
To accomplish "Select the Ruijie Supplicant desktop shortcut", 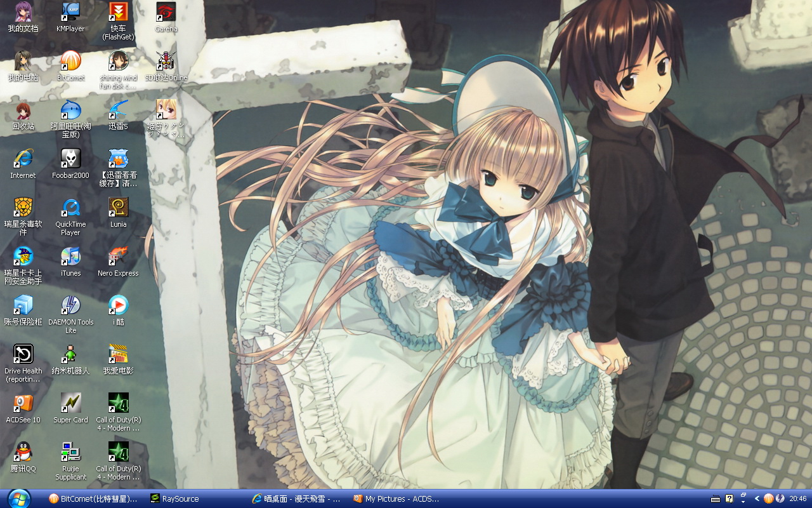I will (x=70, y=461).
